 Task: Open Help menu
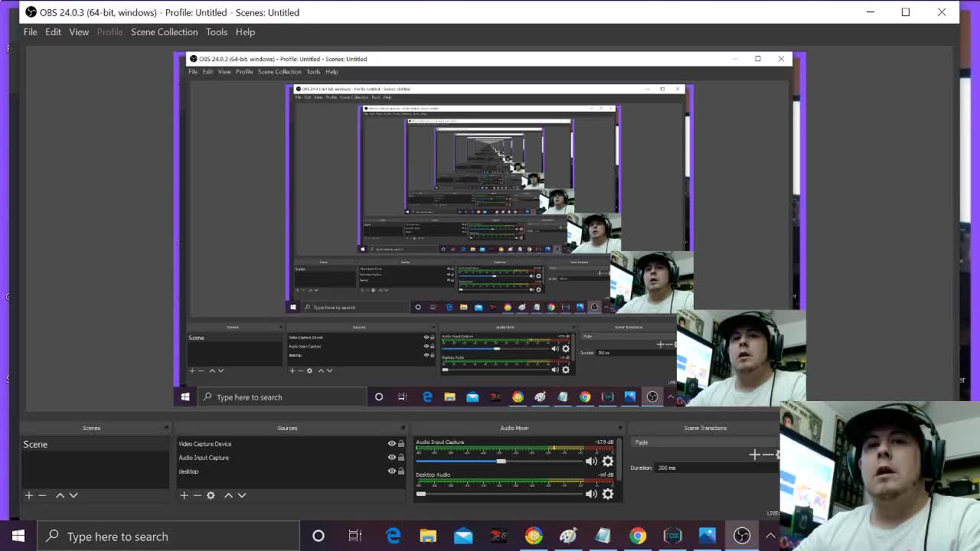[245, 32]
